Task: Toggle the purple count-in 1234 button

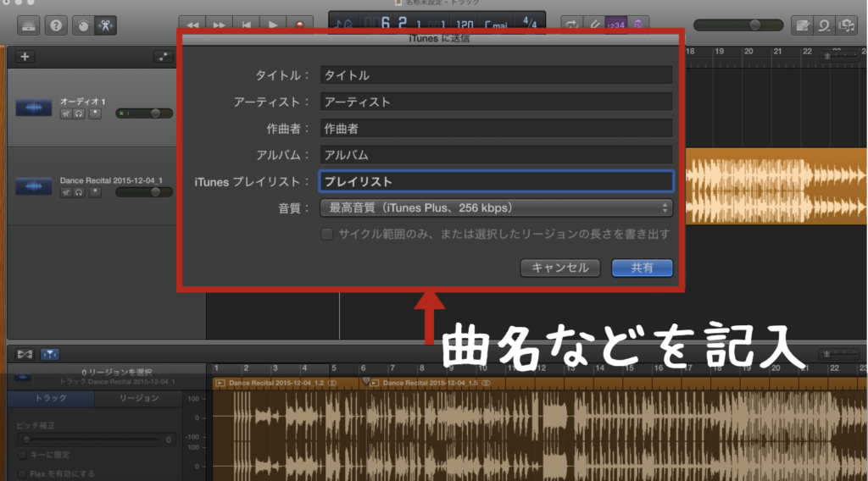Action: [x=615, y=25]
